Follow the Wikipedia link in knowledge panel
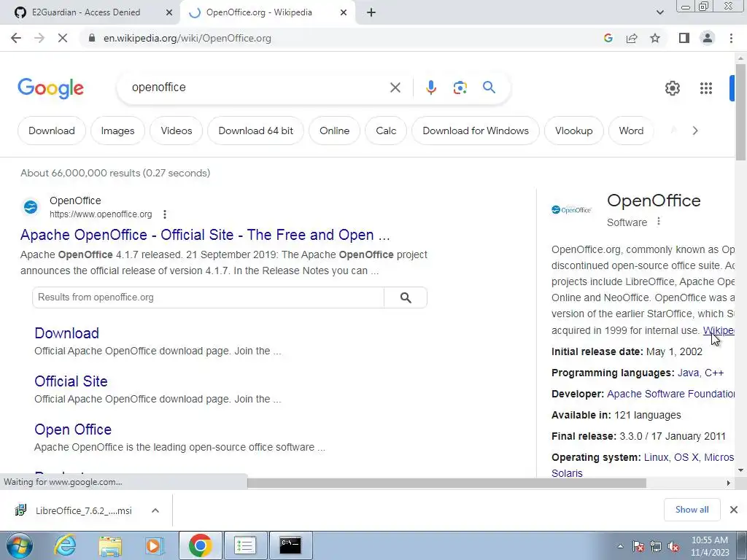 point(719,330)
